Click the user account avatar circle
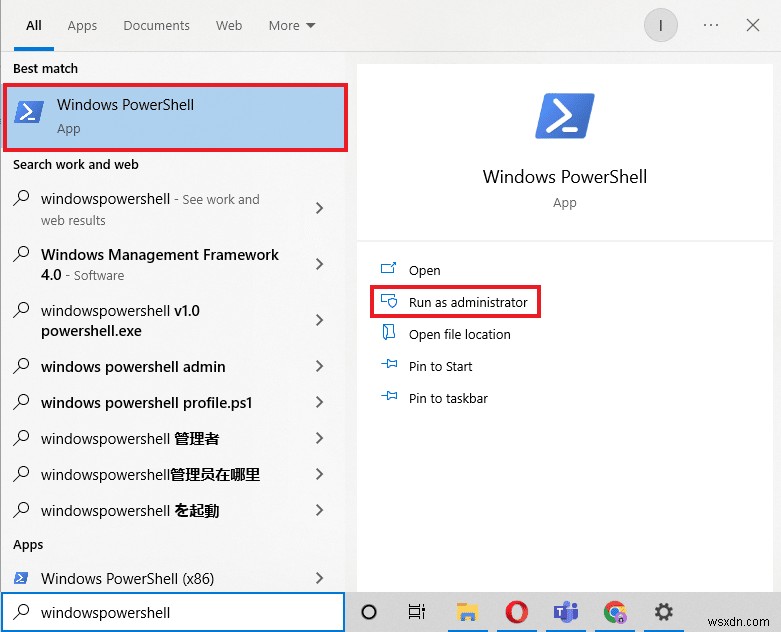The height and width of the screenshot is (632, 781). [660, 25]
